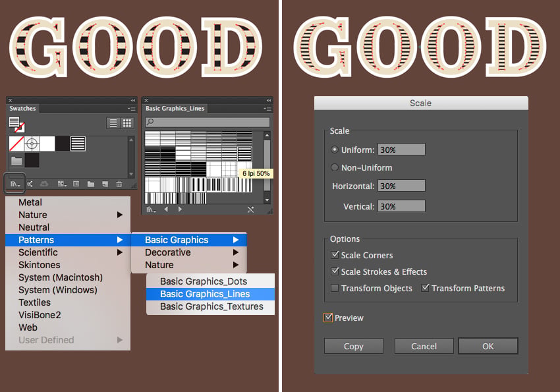Select Metal from the library menu
560x392 pixels.
(x=68, y=202)
